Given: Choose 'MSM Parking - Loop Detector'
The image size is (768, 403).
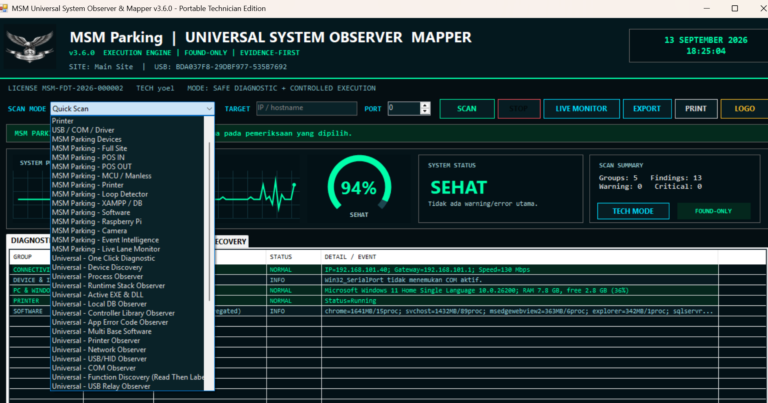Looking at the screenshot, I should (x=100, y=194).
